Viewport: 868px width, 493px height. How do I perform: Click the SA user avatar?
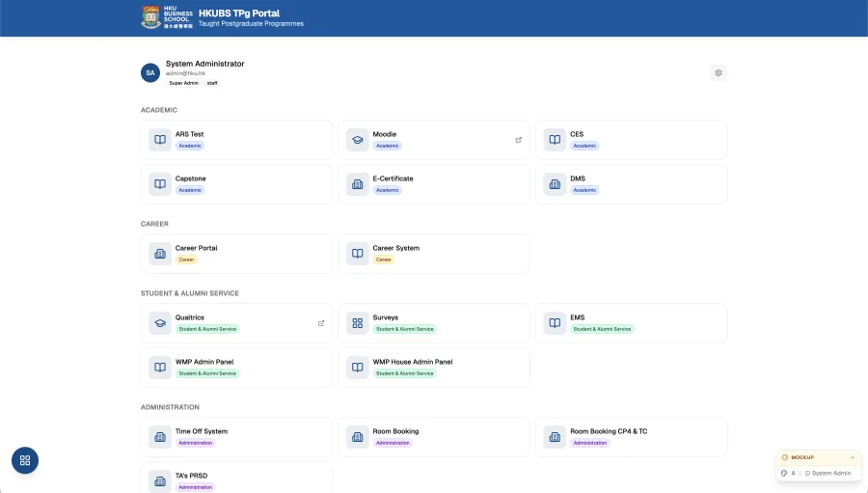pos(150,72)
